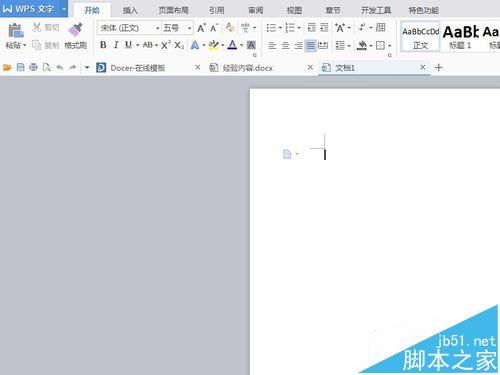The width and height of the screenshot is (500, 375).
Task: Switch to the 插入 tab
Action: point(130,10)
